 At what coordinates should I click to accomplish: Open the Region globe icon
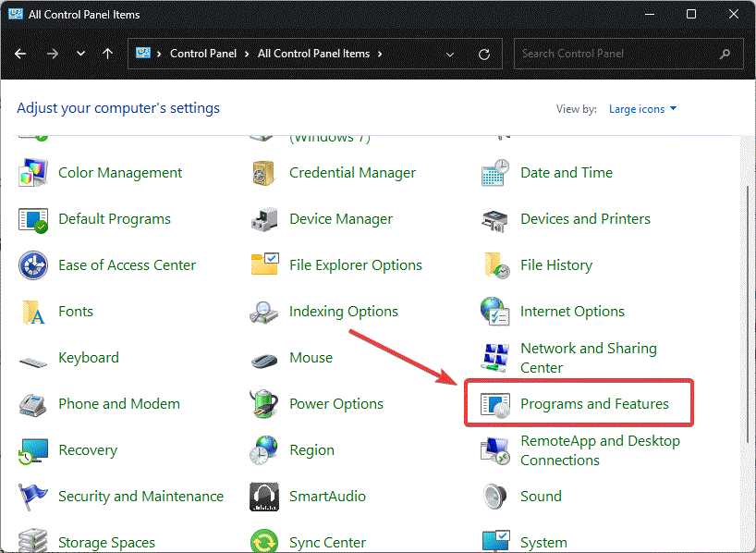click(263, 449)
